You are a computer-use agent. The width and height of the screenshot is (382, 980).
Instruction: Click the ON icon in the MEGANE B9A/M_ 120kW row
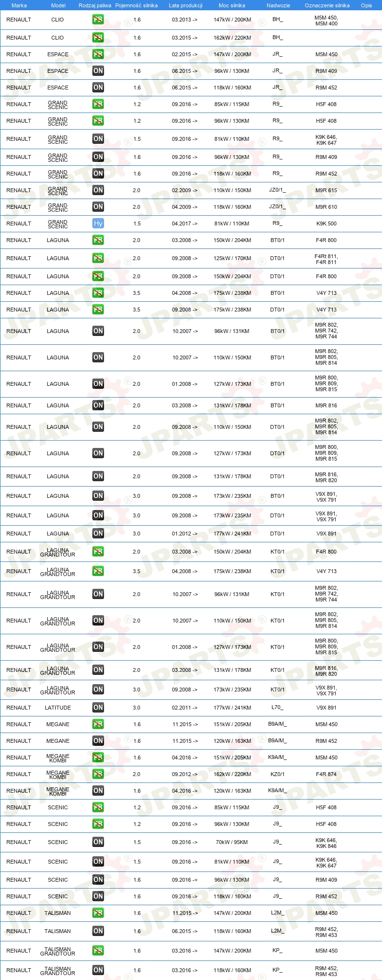(x=98, y=741)
